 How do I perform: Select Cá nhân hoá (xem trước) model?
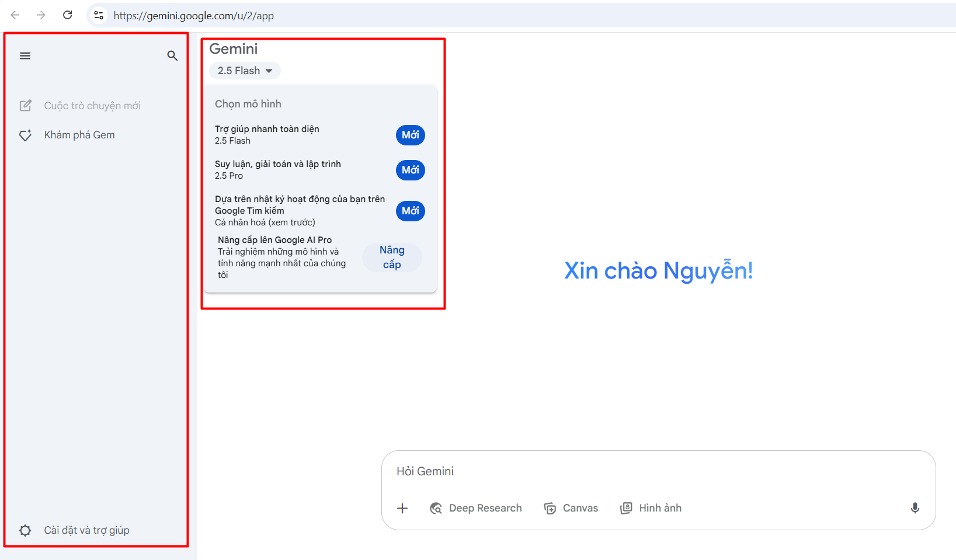point(320,211)
